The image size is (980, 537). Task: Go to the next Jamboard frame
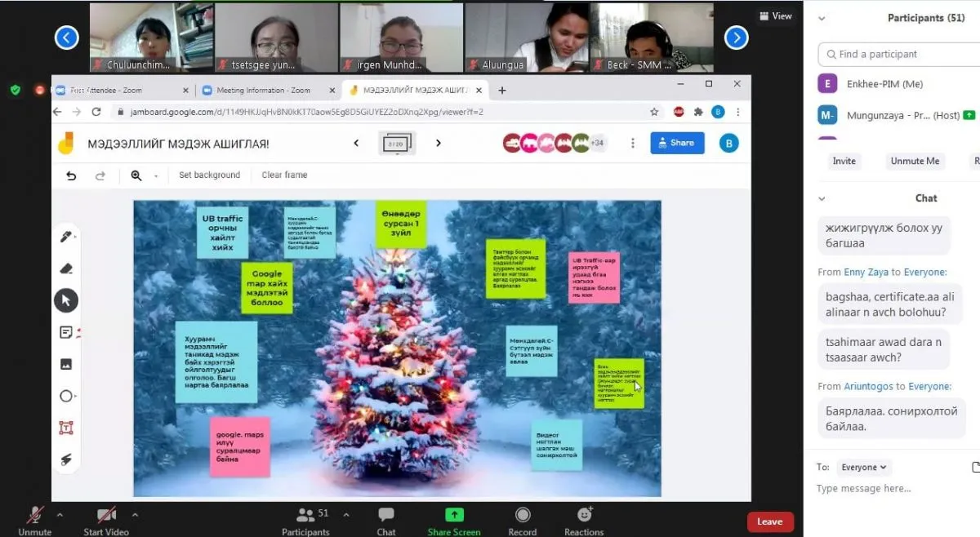pyautogui.click(x=439, y=144)
